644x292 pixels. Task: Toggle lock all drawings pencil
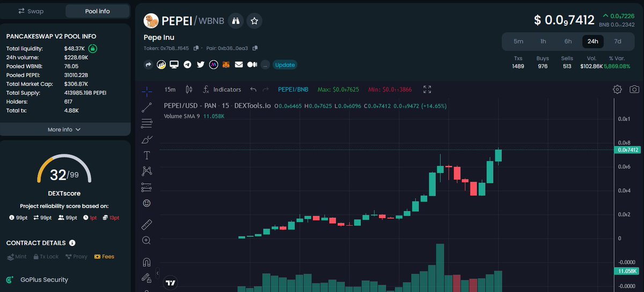147,278
